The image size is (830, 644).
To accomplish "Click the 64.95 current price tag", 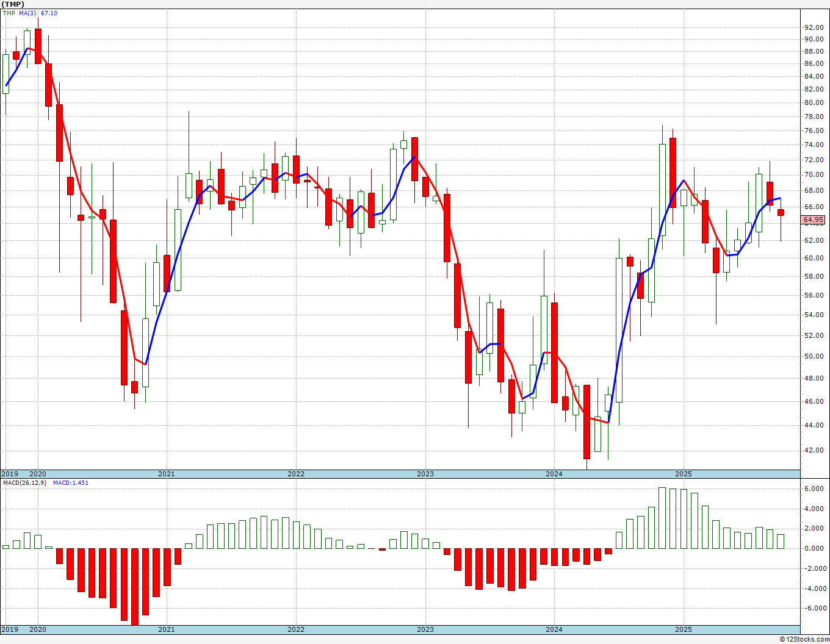I will [x=814, y=220].
